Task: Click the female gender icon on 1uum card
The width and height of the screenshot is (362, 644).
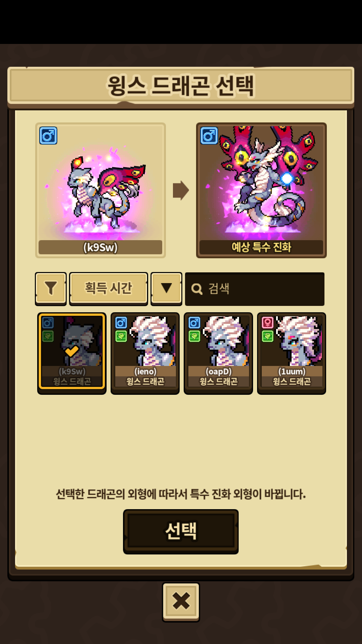Action: pos(267,323)
